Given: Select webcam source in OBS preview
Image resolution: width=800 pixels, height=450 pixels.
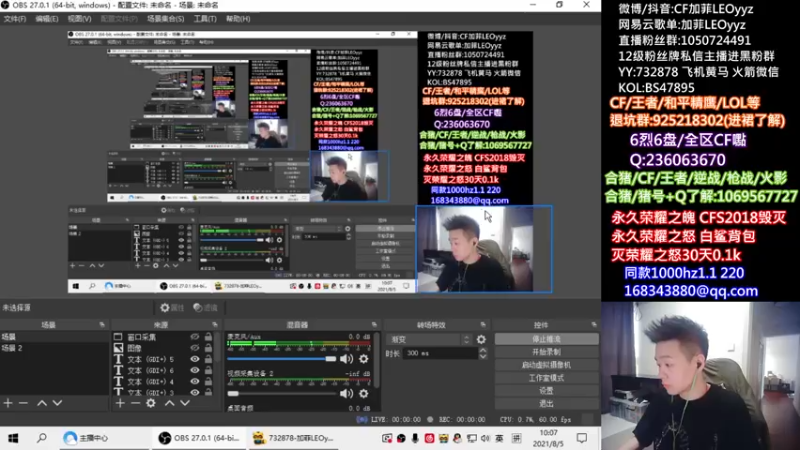Looking at the screenshot, I should tap(484, 249).
